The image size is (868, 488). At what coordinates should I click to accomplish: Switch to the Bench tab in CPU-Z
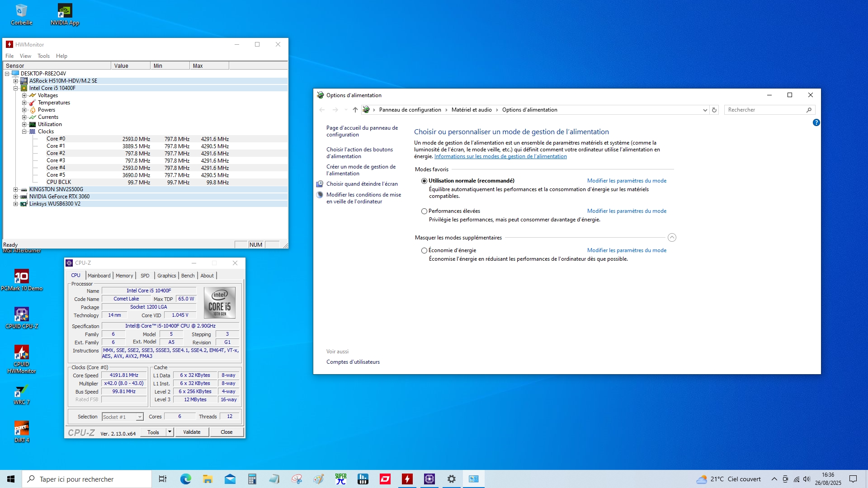tap(188, 276)
